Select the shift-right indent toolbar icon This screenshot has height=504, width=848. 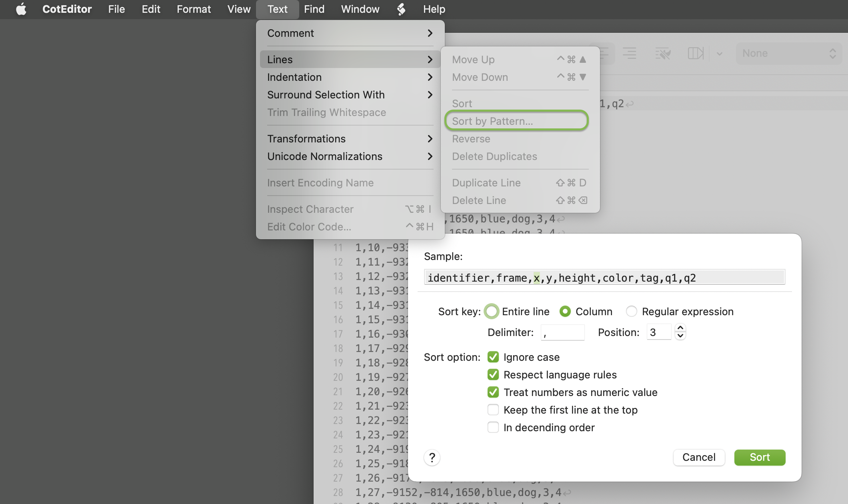tap(630, 53)
